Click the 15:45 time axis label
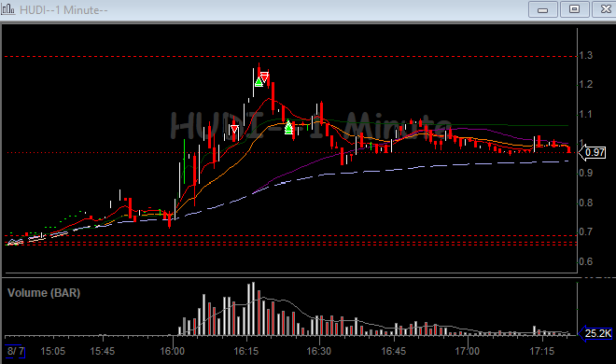The height and width of the screenshot is (364, 616). pos(102,351)
